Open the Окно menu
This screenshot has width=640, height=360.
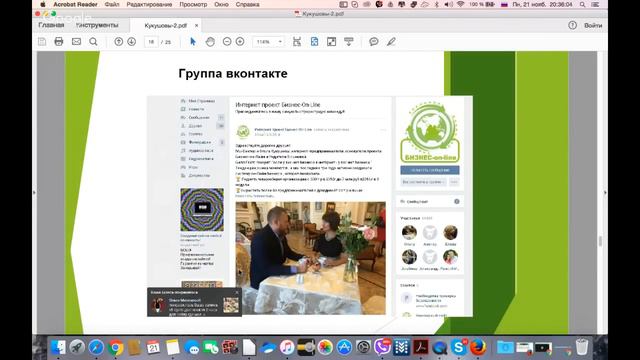(x=221, y=4)
